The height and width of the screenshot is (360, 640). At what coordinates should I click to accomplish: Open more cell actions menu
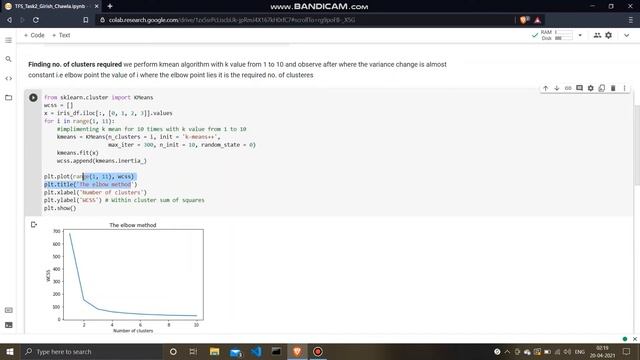pos(624,88)
